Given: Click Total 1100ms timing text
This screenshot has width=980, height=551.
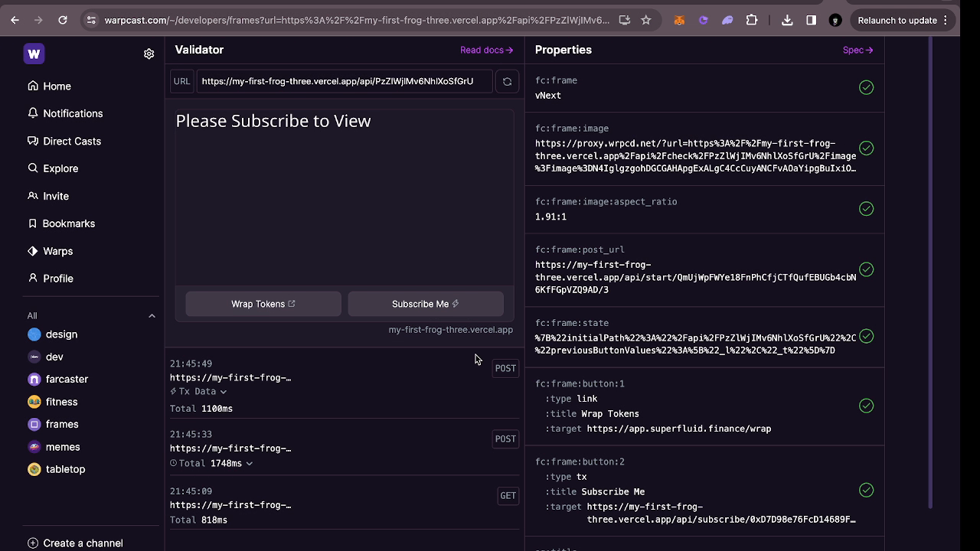Looking at the screenshot, I should tap(201, 409).
